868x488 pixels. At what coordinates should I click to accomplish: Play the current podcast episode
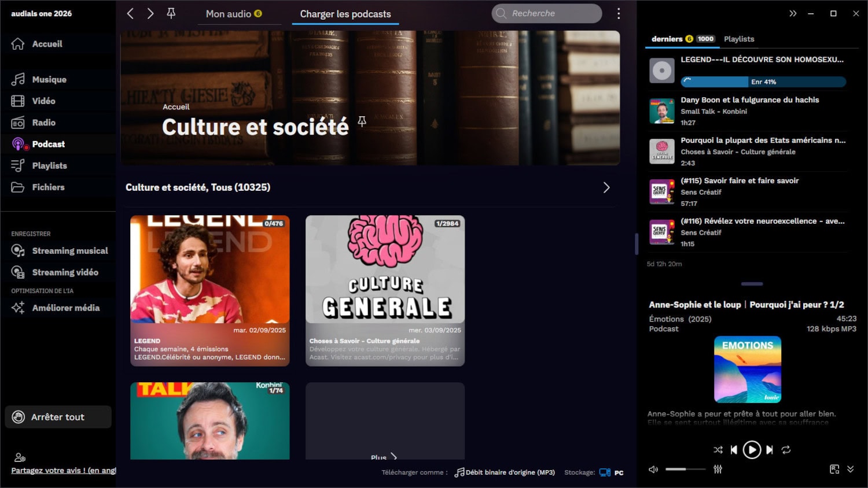click(x=752, y=450)
